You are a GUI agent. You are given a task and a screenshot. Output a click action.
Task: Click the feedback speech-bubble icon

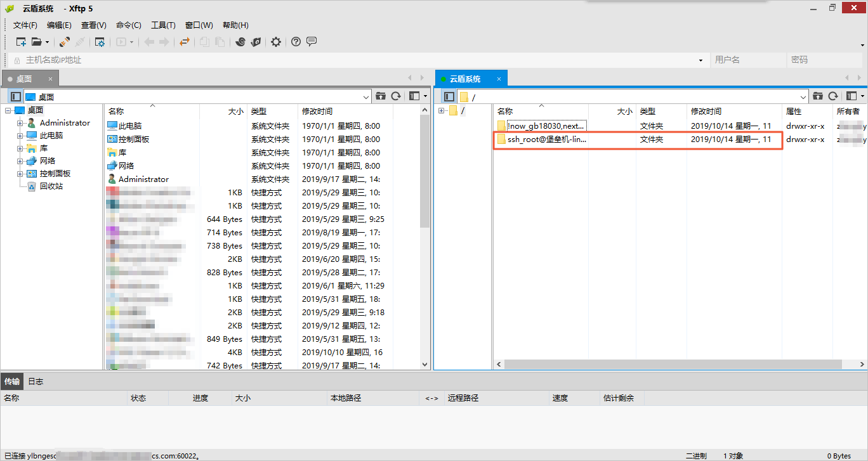[312, 42]
